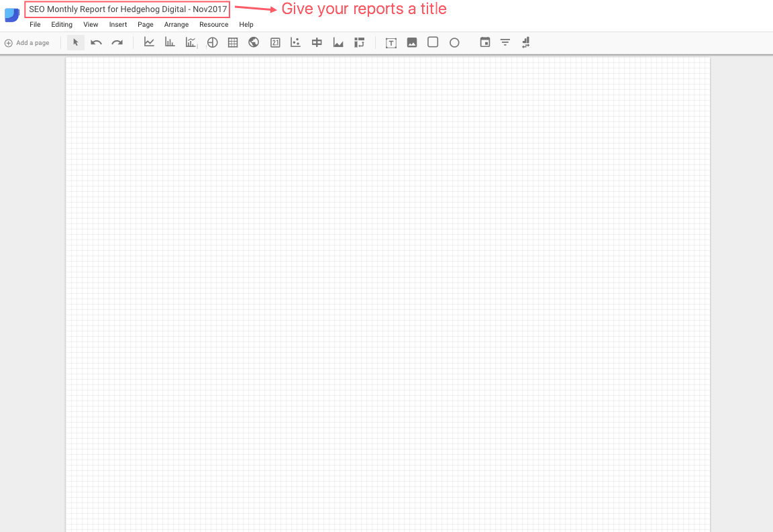Screen dimensions: 773x532
Task: Open the File menu
Action: coord(34,24)
